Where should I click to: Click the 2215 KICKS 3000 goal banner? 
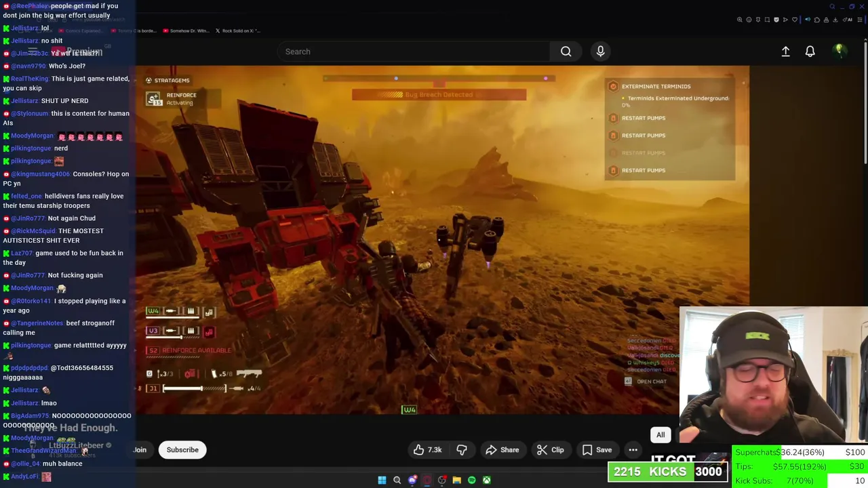(x=669, y=472)
